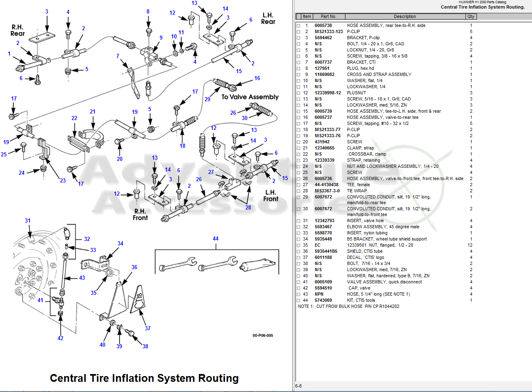532x392 pixels.
Task: Click callout 42 under the valve assembly
Action: tap(60, 338)
